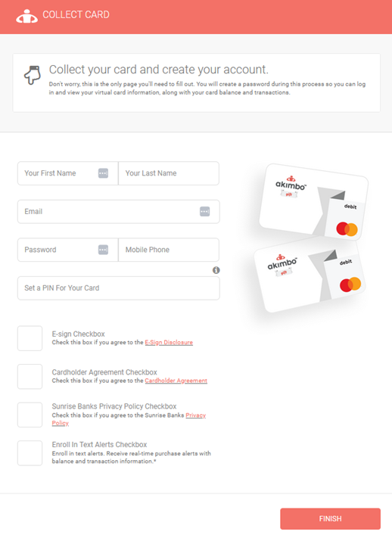
Task: Click the upper Akimbo debit card image
Action: click(x=313, y=202)
